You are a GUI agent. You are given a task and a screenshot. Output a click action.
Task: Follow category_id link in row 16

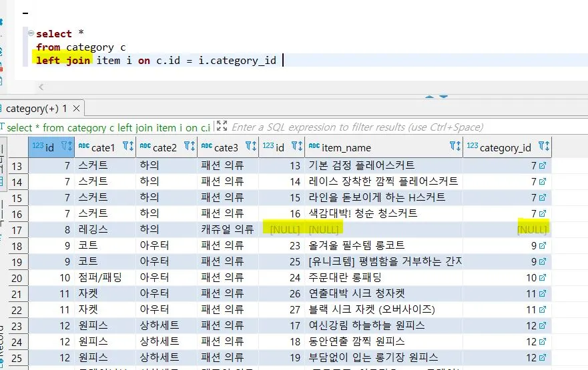[542, 213]
